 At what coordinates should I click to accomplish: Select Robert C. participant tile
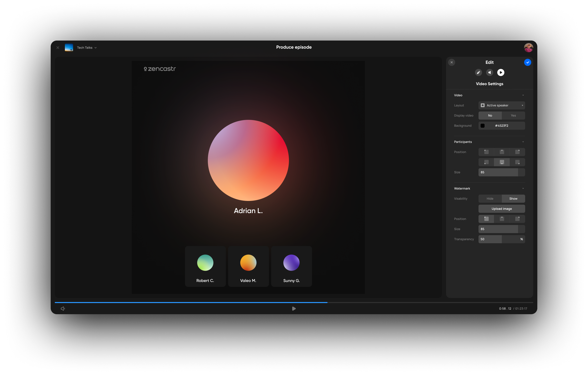[x=205, y=266]
